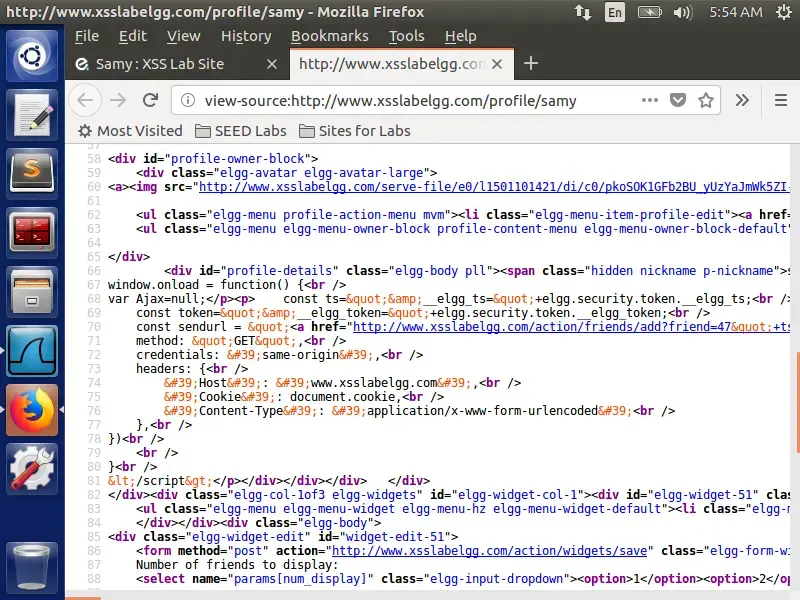800x600 pixels.
Task: Open the Most Visited bookmarks
Action: pos(131,131)
